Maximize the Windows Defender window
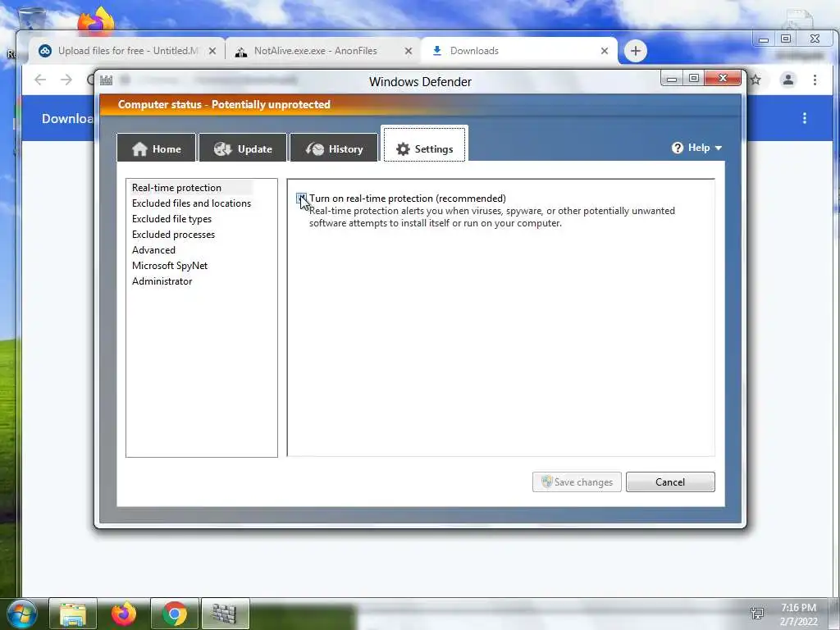 pyautogui.click(x=694, y=79)
